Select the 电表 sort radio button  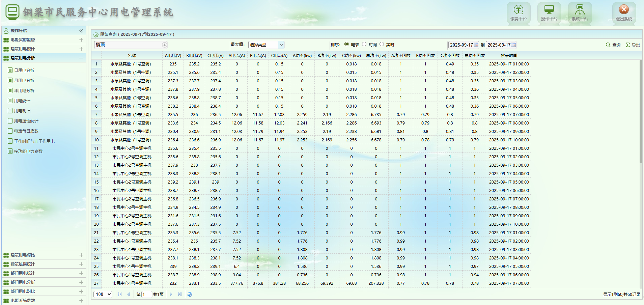346,44
